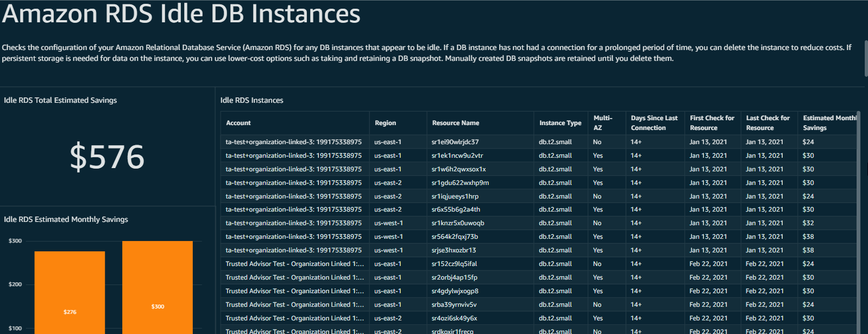The width and height of the screenshot is (868, 334).
Task: Click Amazon RDS Idle DB Instances heading
Action: tap(181, 13)
